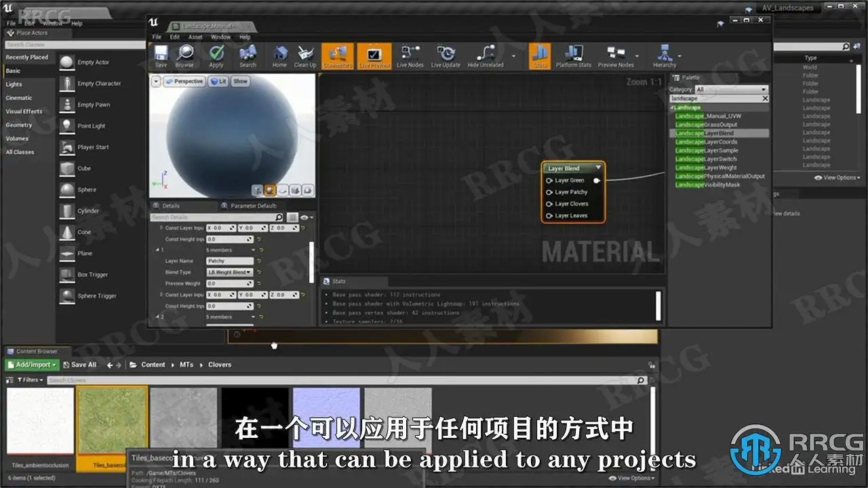868x488 pixels.
Task: Click Save All in the Content Browser
Action: (79, 365)
